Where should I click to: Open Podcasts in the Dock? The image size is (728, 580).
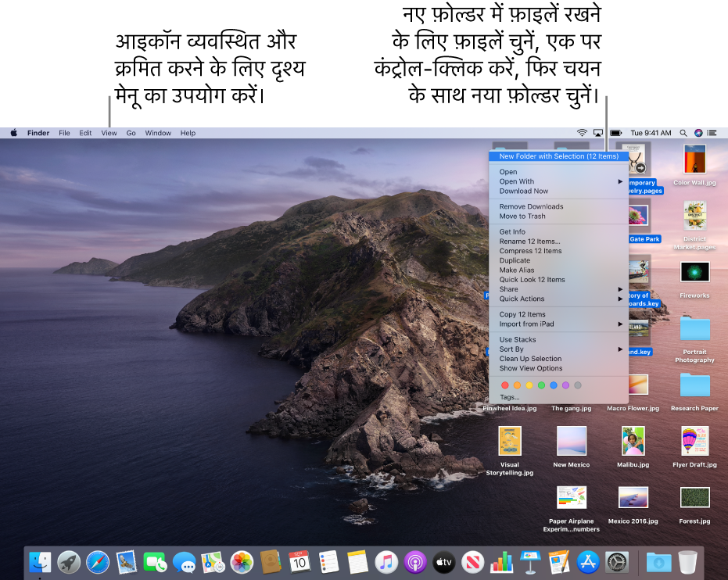[x=415, y=562]
